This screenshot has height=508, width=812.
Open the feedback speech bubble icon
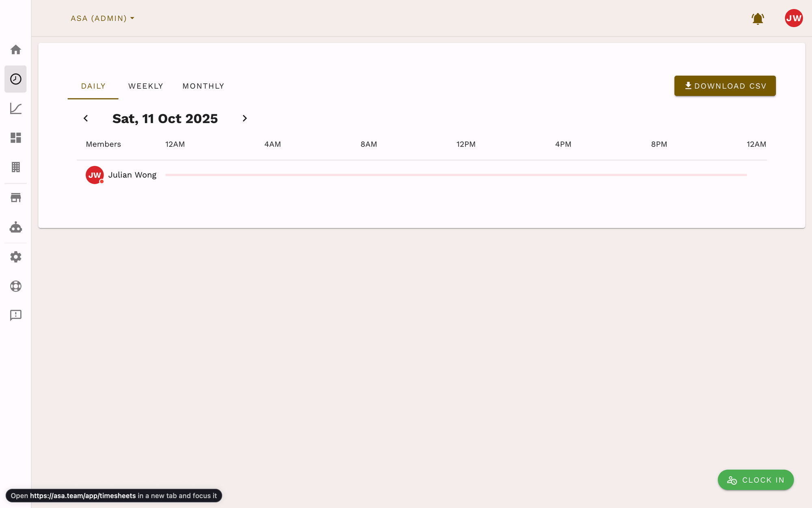tap(15, 315)
